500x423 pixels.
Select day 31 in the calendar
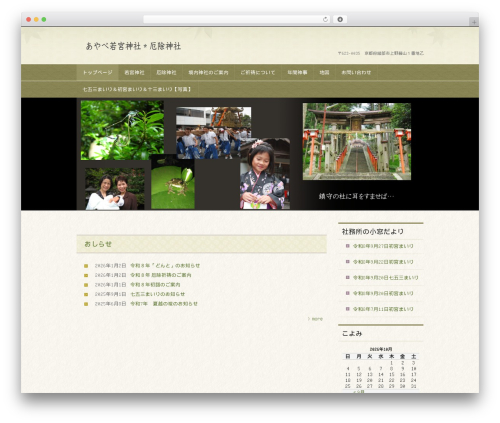pyautogui.click(x=414, y=386)
